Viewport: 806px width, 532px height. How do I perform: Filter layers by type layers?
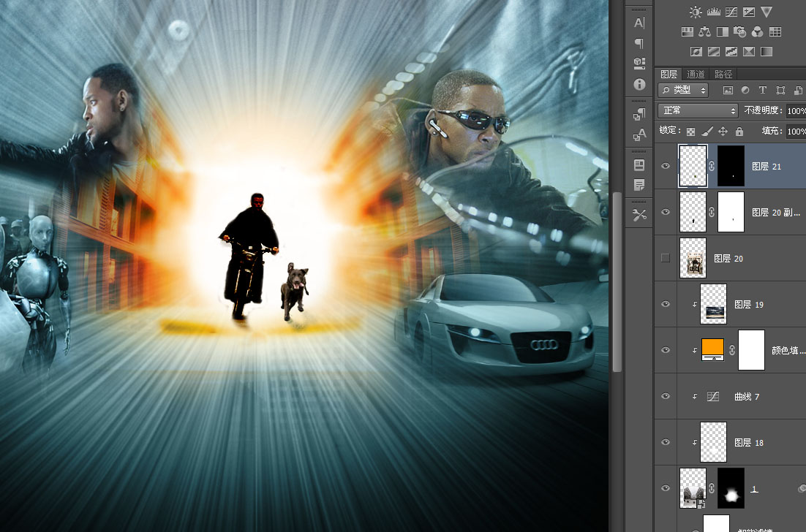[x=763, y=91]
